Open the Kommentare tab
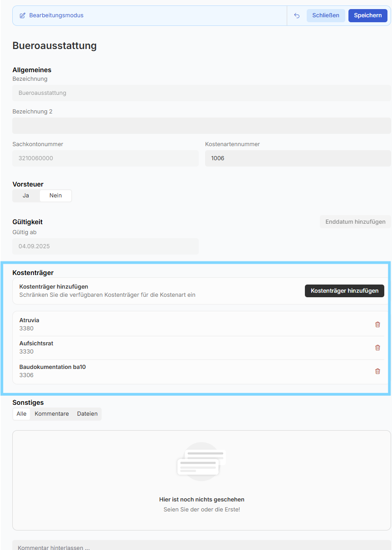 tap(52, 414)
